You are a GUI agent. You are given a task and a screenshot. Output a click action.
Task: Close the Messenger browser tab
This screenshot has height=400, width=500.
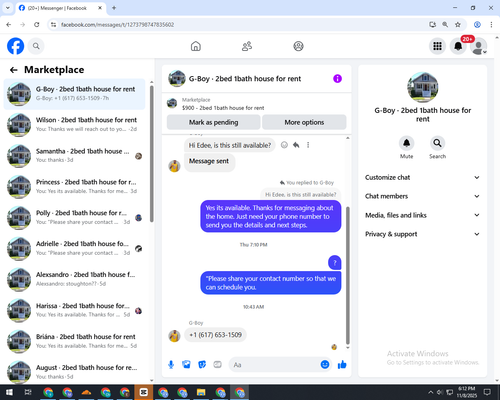[100, 8]
